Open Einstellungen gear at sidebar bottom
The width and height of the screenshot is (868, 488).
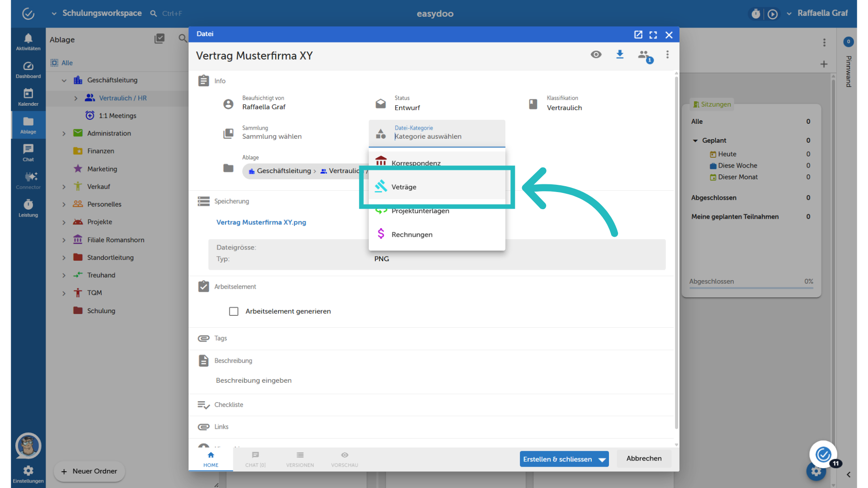[x=28, y=474]
